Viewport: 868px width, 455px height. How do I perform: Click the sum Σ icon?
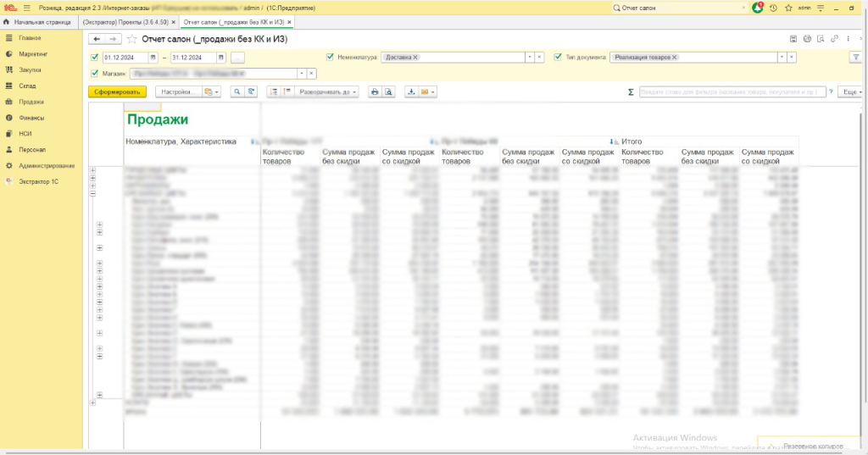coord(631,92)
